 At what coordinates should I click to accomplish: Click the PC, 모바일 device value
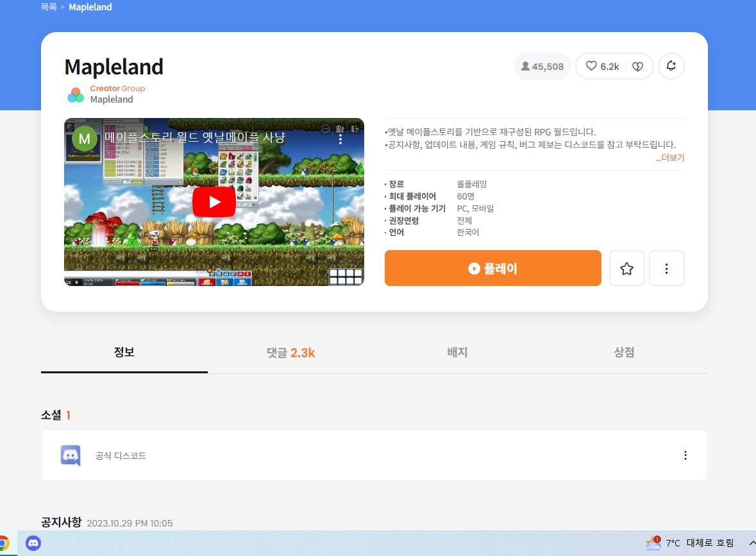pos(475,208)
